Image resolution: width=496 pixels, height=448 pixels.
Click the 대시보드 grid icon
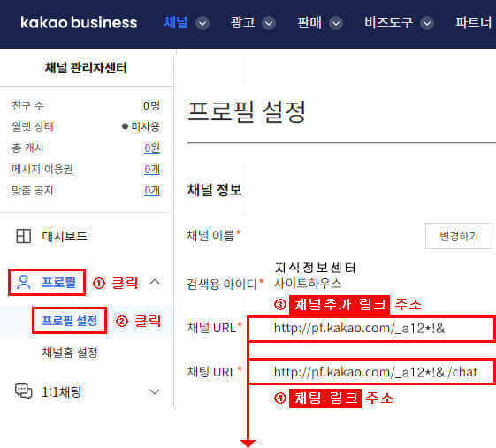[x=23, y=236]
